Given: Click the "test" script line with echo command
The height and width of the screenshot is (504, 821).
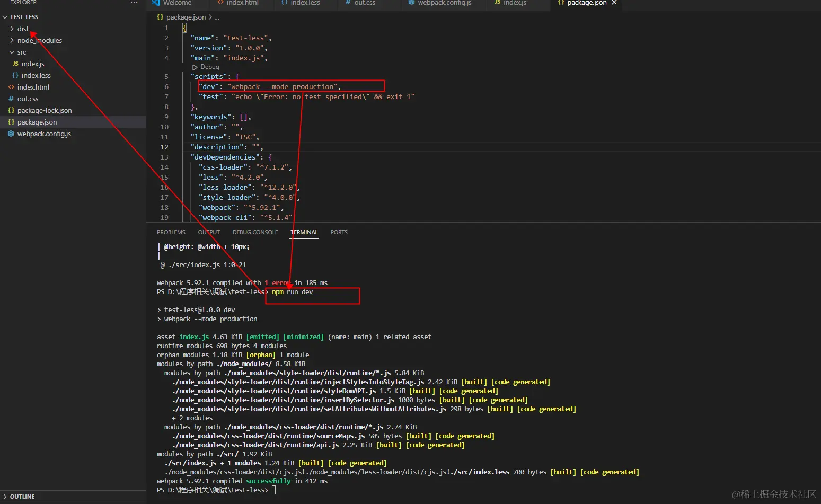Looking at the screenshot, I should pos(306,97).
